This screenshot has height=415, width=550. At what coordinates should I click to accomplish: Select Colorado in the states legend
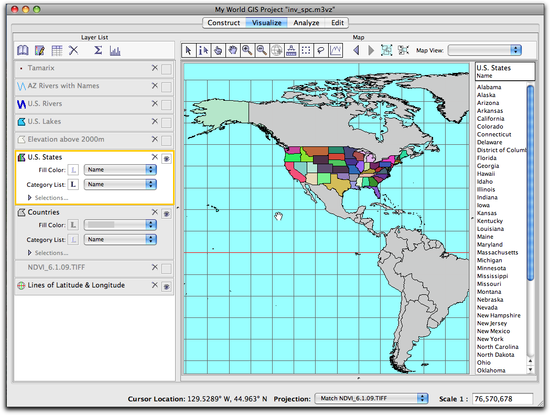coord(490,127)
